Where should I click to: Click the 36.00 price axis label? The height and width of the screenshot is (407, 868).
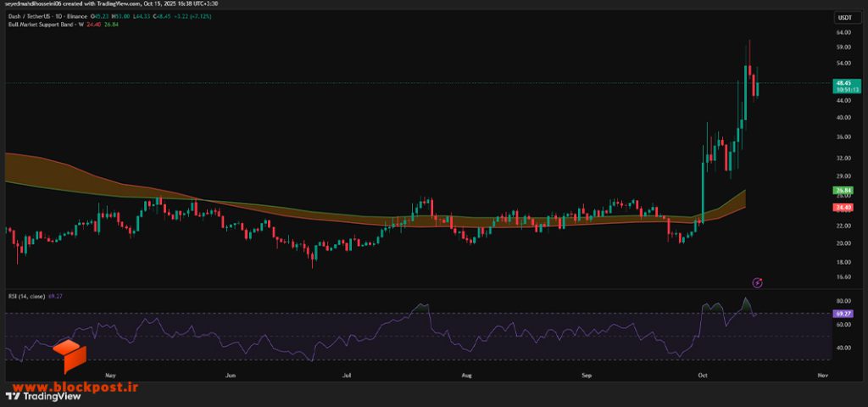pyautogui.click(x=843, y=137)
